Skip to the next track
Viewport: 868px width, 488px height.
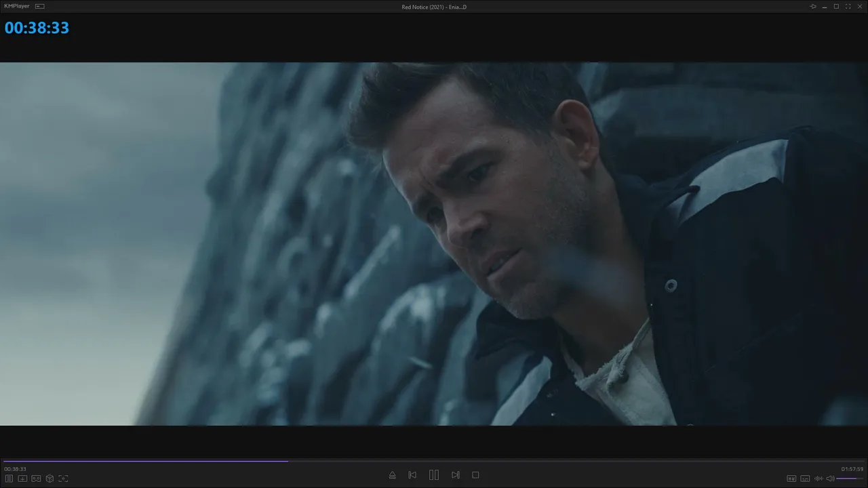click(x=456, y=475)
